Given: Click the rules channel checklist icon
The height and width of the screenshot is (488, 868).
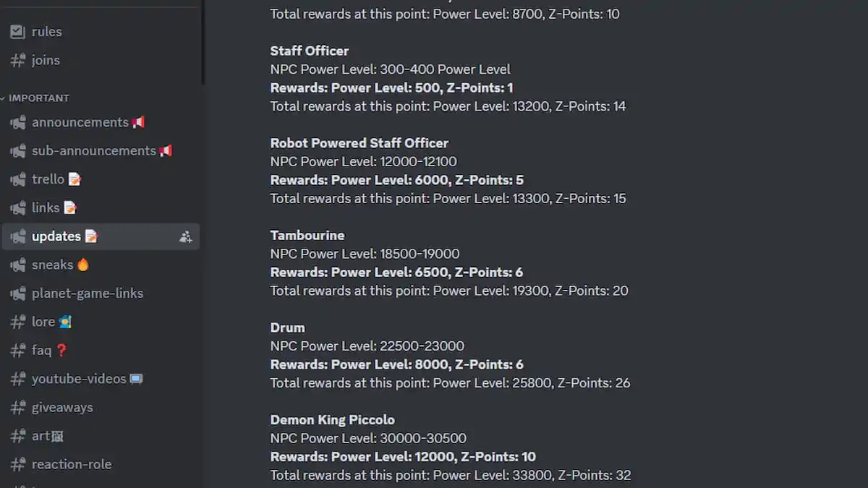Looking at the screenshot, I should pos(17,32).
